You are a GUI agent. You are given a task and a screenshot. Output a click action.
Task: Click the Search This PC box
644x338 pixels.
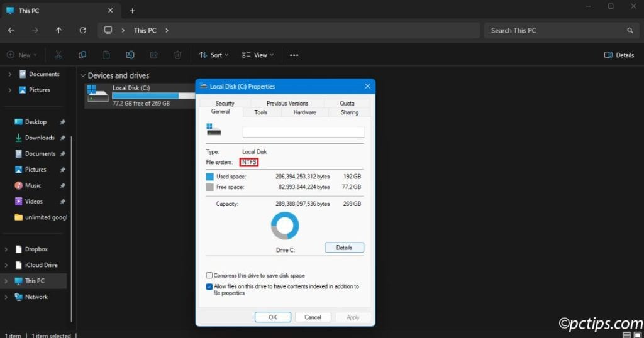coord(560,30)
